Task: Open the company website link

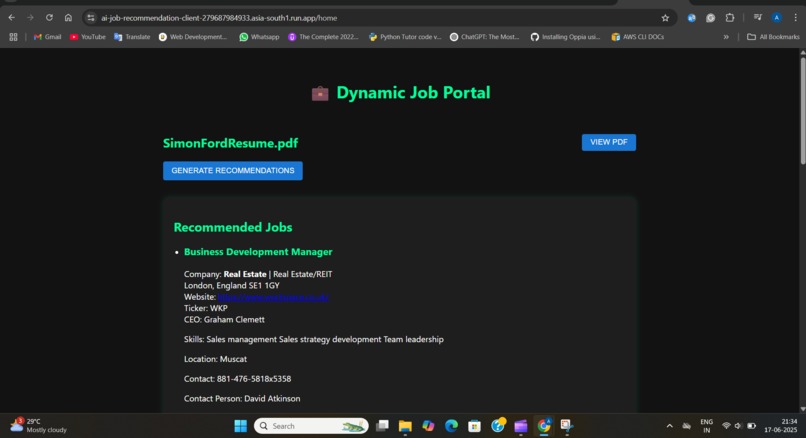Action: [x=273, y=297]
